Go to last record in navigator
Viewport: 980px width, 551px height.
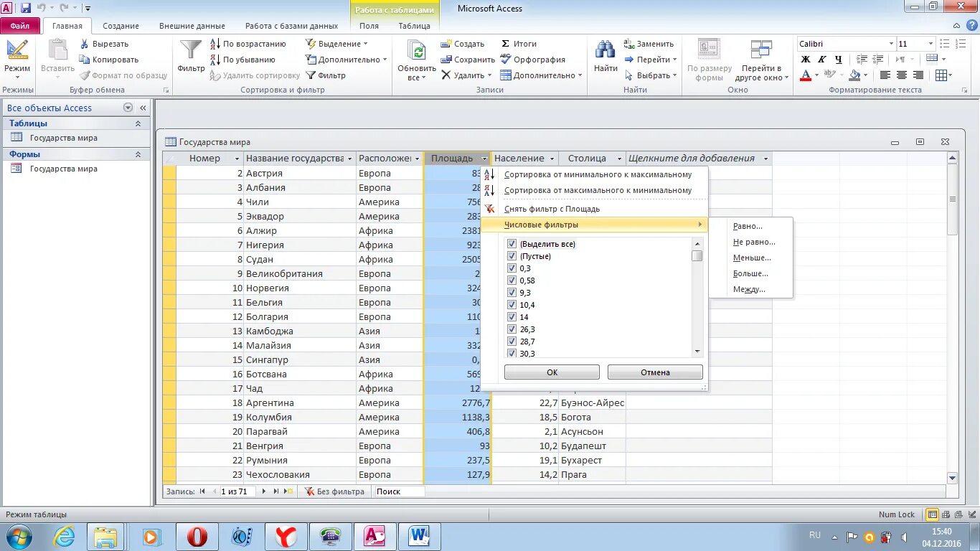coord(276,491)
